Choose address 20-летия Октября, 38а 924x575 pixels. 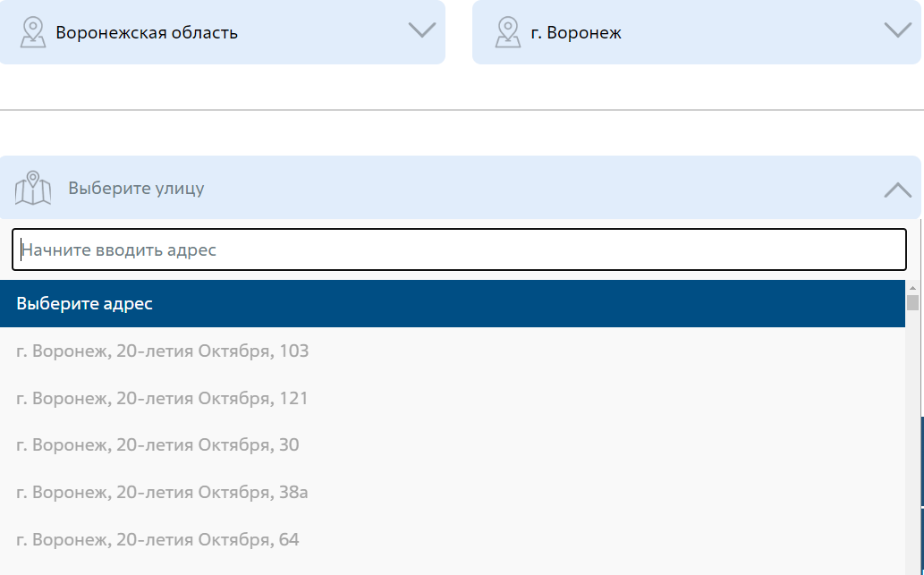453,491
